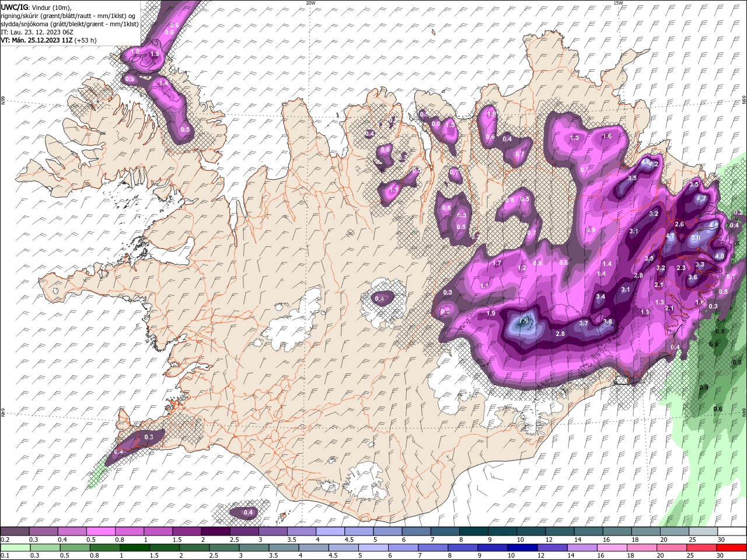Viewport: 747px width, 560px height.
Task: Click the '3.8' precipitation value on the map
Action: click(608, 321)
